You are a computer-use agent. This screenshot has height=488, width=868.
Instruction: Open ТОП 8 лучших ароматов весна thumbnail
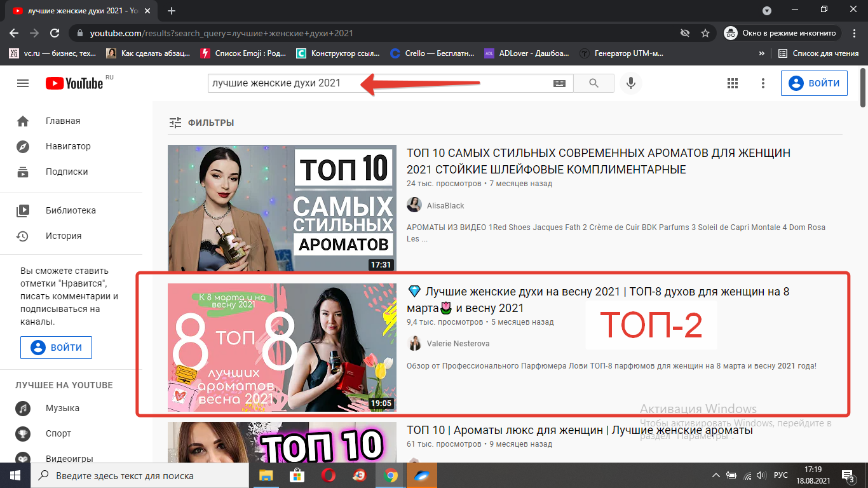[x=282, y=348]
